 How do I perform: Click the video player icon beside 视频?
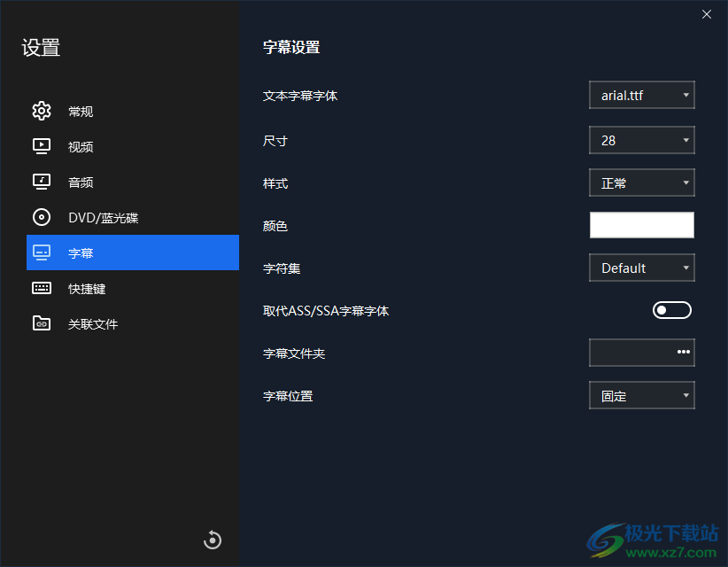[x=42, y=146]
